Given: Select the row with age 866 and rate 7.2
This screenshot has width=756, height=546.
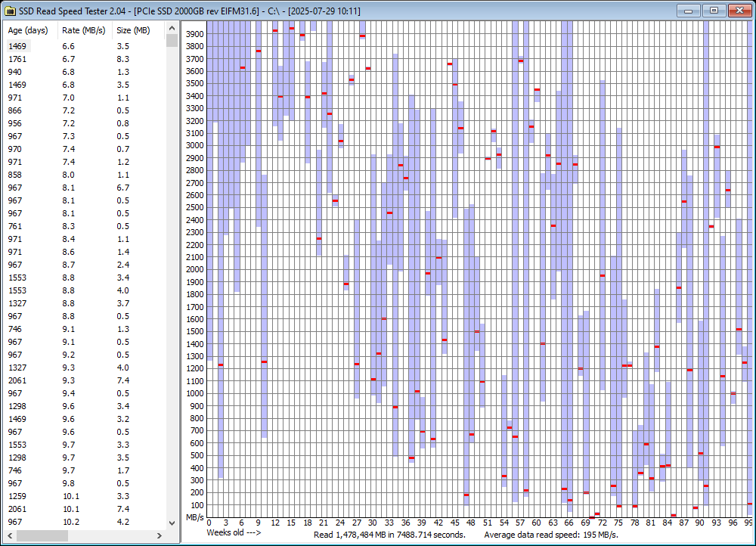Looking at the screenshot, I should click(85, 110).
